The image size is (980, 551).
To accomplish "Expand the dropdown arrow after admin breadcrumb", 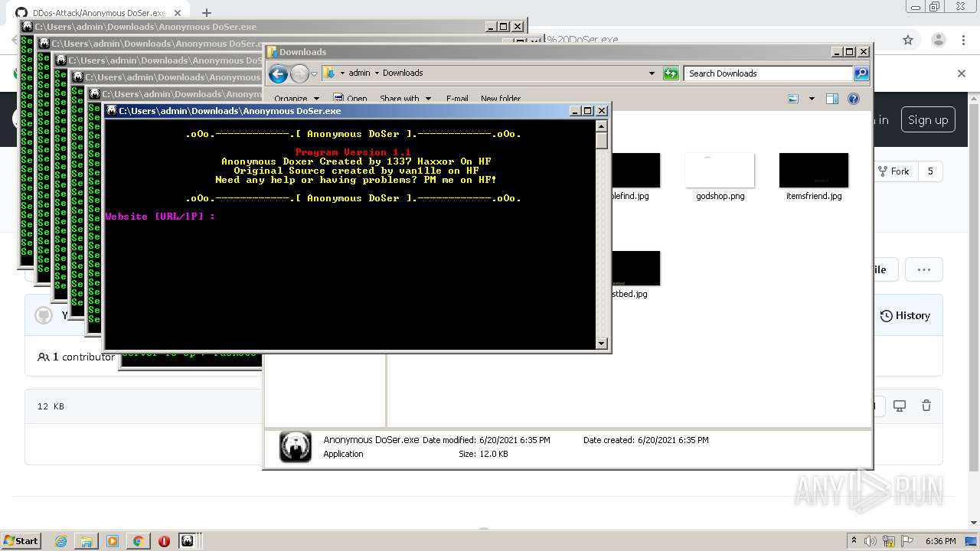I will pos(377,73).
